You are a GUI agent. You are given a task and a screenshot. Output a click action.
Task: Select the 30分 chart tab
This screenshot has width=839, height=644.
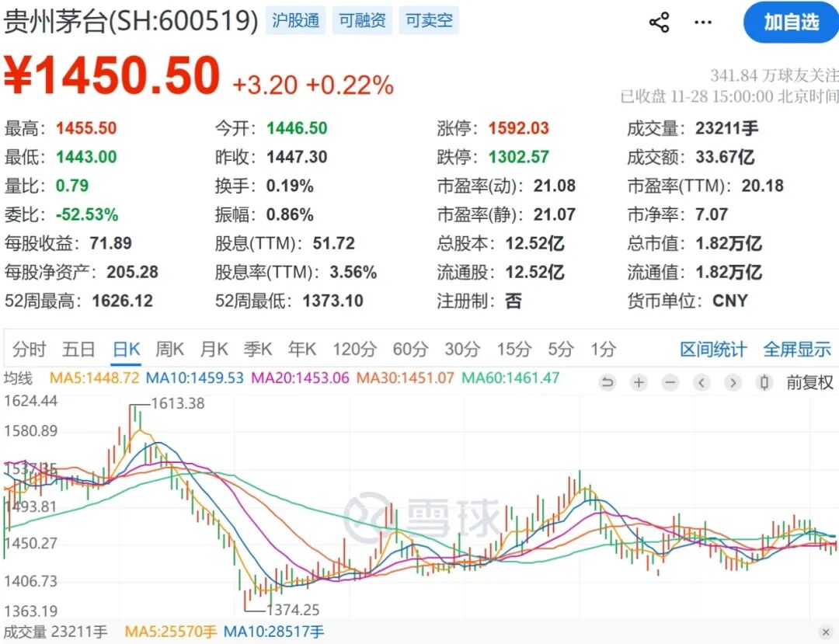(462, 350)
